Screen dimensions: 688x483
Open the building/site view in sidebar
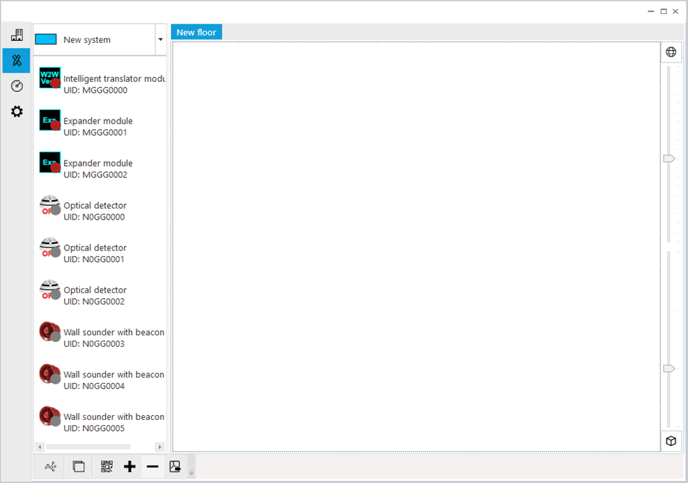click(x=17, y=35)
